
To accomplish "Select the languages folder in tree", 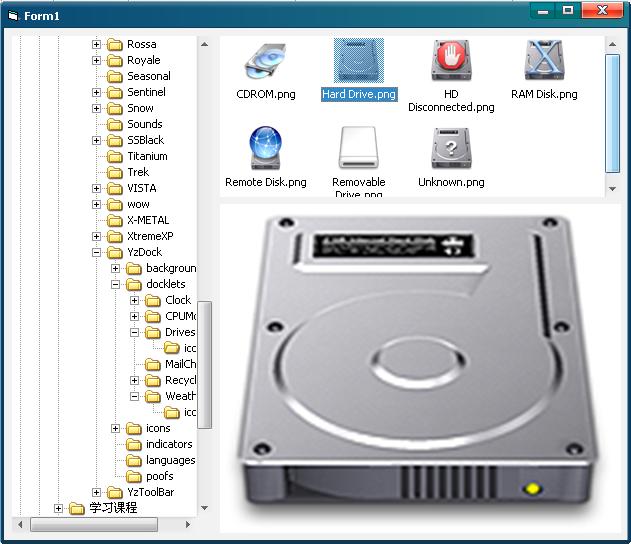I will 169,460.
